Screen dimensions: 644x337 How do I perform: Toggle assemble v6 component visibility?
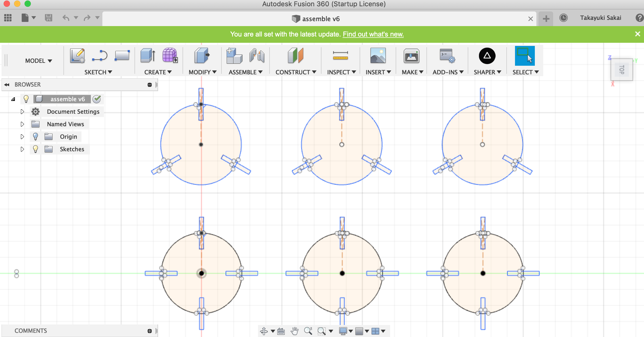(26, 99)
